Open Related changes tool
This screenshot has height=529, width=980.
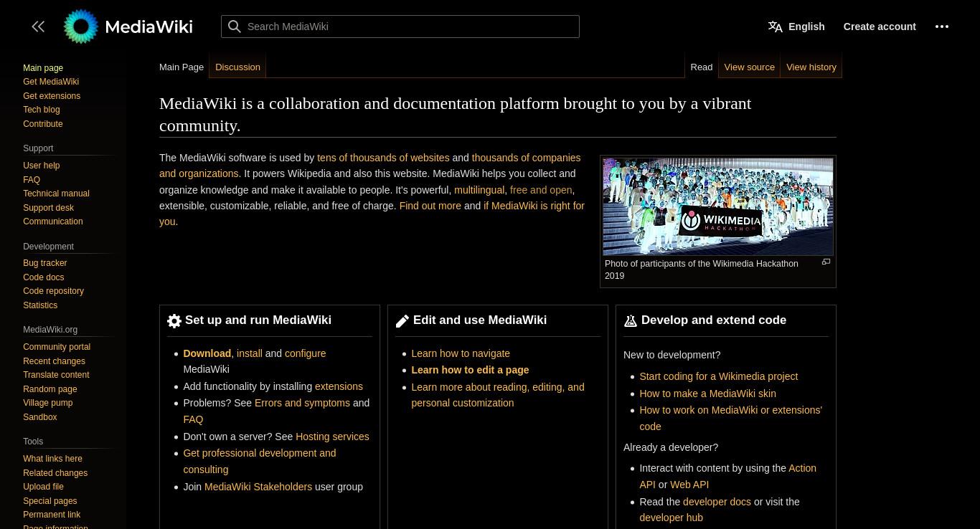click(x=55, y=473)
